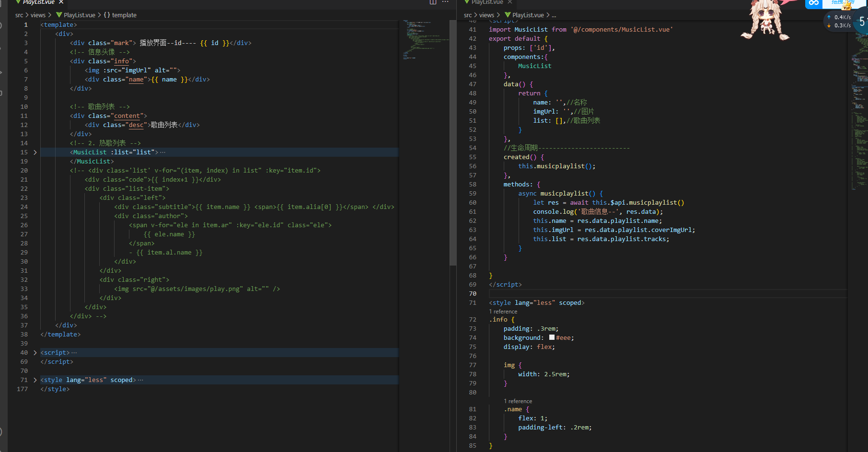
Task: Click 'this.imgUrl = res.data.playlist.coverImgUrl;' line
Action: tap(614, 230)
